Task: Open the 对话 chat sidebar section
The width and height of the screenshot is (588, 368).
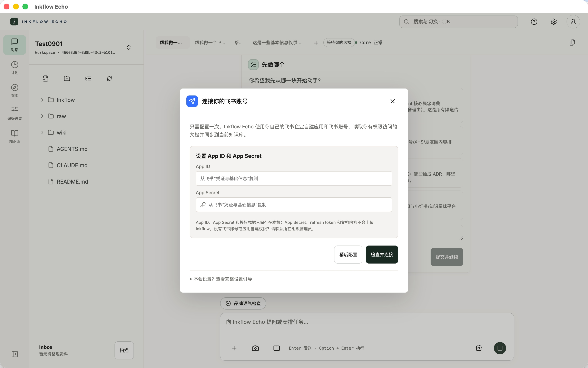Action: click(14, 45)
